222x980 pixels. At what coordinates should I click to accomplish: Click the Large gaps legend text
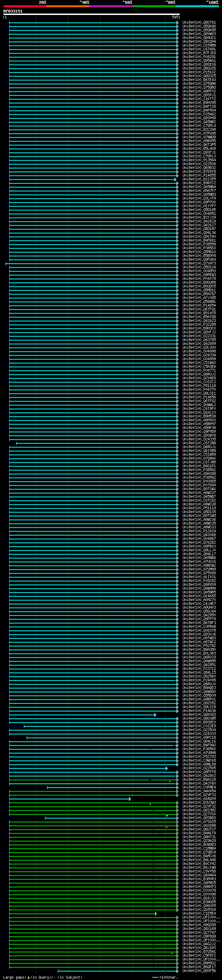43,977
